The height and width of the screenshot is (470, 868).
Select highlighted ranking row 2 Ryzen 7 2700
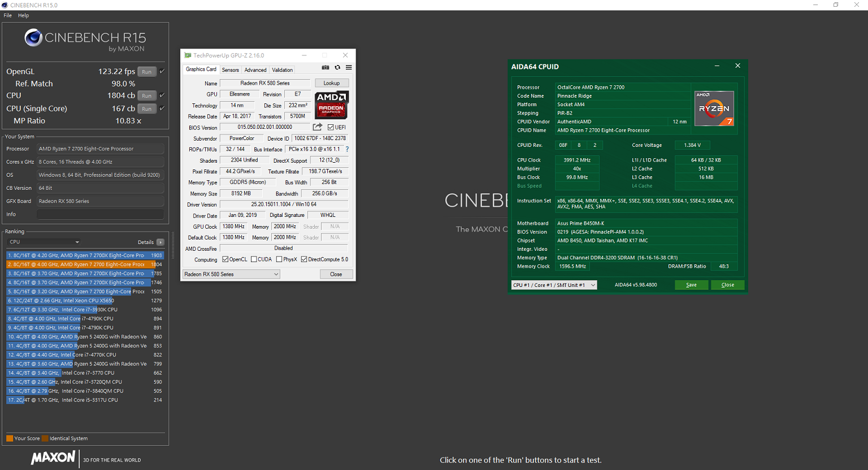pos(85,264)
